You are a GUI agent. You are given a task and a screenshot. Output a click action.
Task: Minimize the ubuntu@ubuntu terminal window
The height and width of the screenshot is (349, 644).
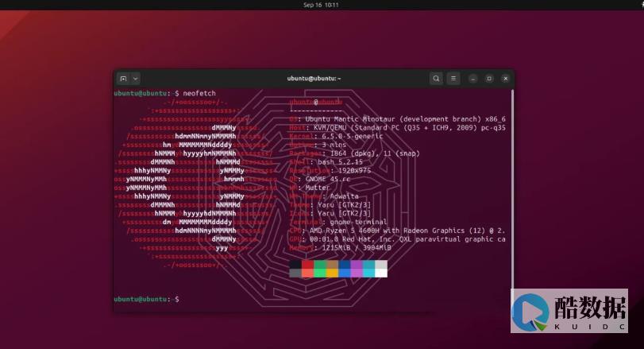pyautogui.click(x=473, y=79)
